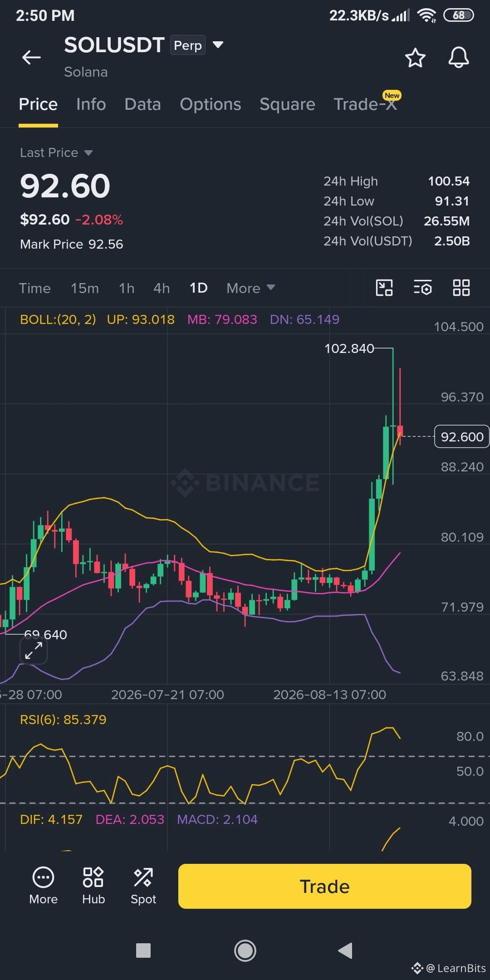Select the 15m chart interval
Viewport: 490px width, 980px height.
pos(85,288)
